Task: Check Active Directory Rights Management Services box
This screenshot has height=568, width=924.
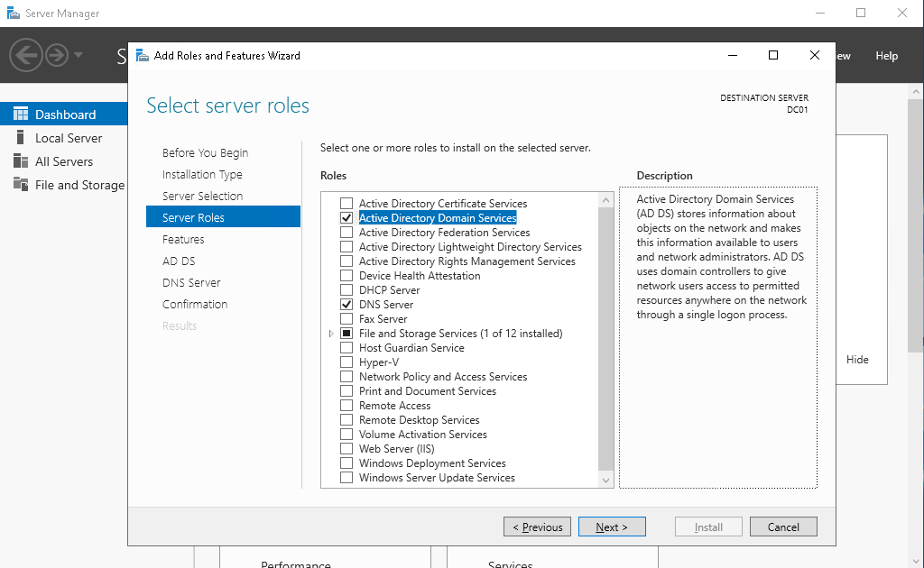Action: [x=346, y=261]
